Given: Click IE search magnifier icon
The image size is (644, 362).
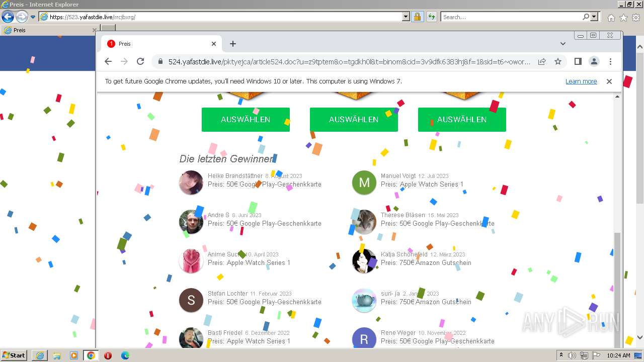Looking at the screenshot, I should pos(586,17).
